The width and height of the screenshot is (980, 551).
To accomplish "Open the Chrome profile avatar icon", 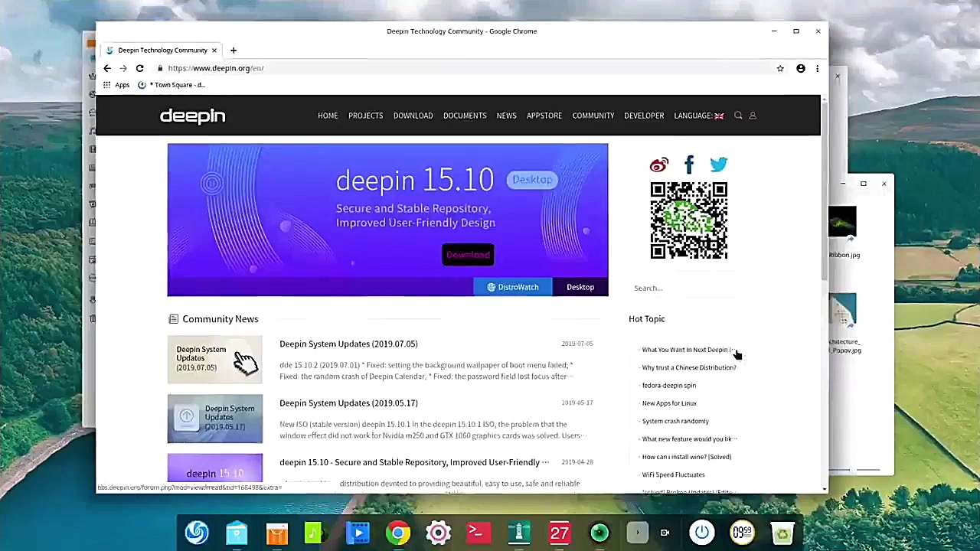I will (801, 68).
